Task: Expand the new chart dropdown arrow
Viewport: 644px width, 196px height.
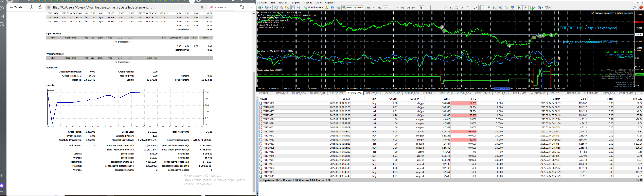Action: tap(263, 8)
